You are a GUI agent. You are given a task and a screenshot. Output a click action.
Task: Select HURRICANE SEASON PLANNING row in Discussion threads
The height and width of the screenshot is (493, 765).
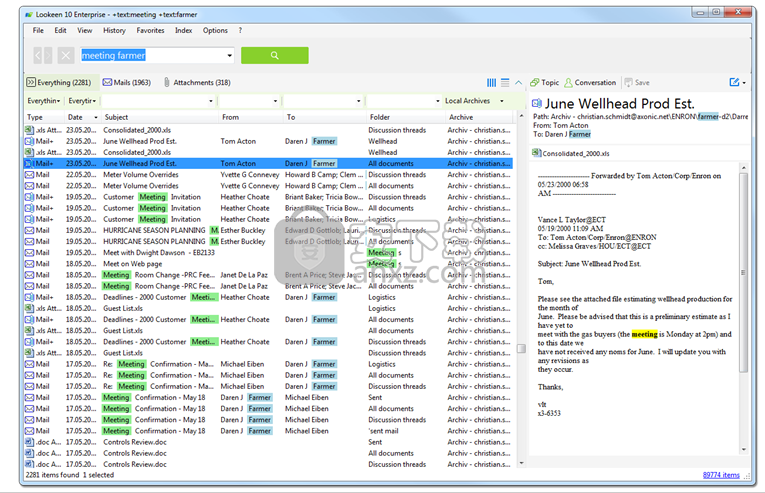coord(268,230)
